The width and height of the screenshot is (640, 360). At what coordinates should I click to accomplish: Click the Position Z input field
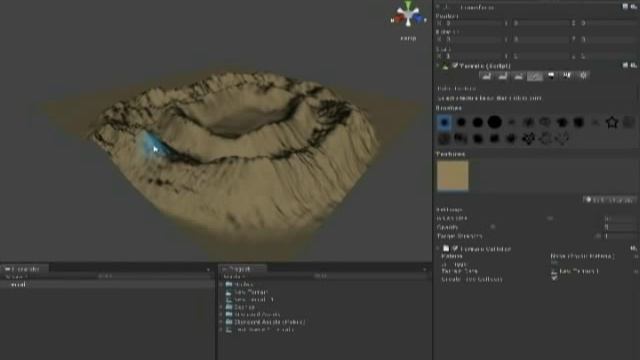pyautogui.click(x=608, y=24)
